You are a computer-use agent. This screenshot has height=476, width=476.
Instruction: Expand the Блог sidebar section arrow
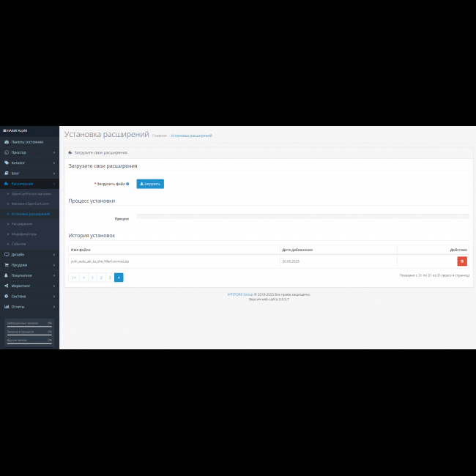click(x=54, y=174)
